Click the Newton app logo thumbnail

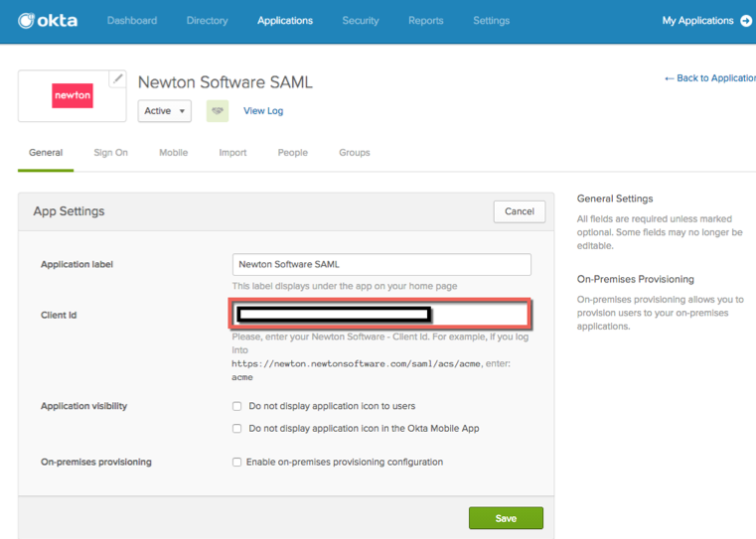tap(72, 96)
